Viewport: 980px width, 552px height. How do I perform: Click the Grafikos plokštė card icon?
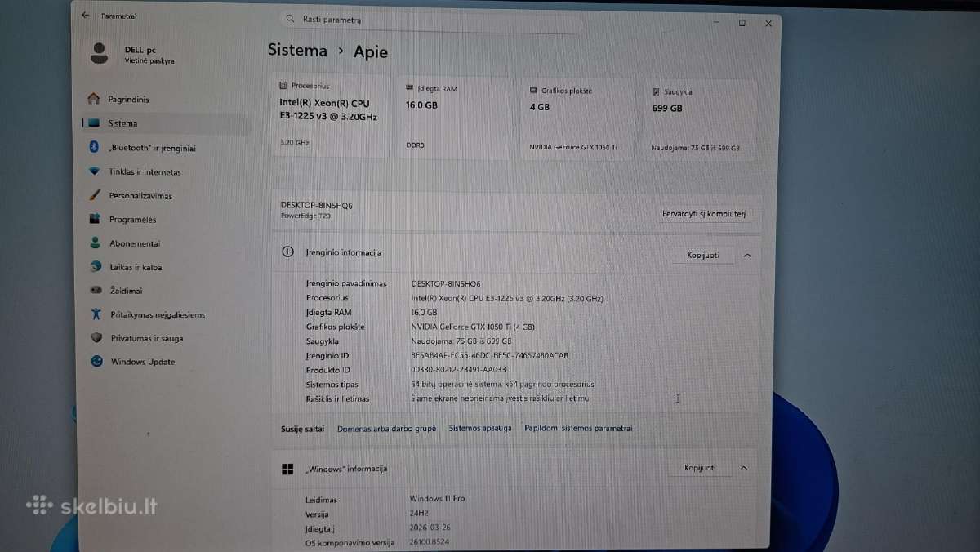(x=533, y=91)
